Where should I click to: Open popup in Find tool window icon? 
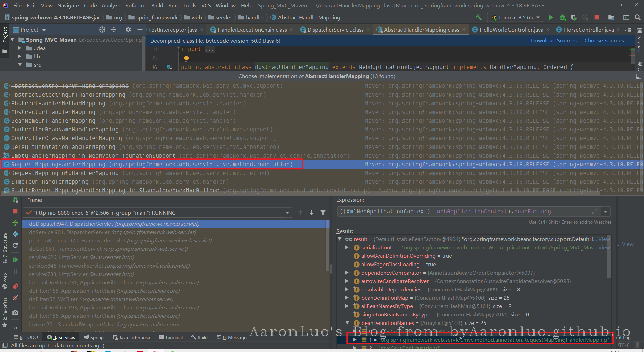pos(638,76)
